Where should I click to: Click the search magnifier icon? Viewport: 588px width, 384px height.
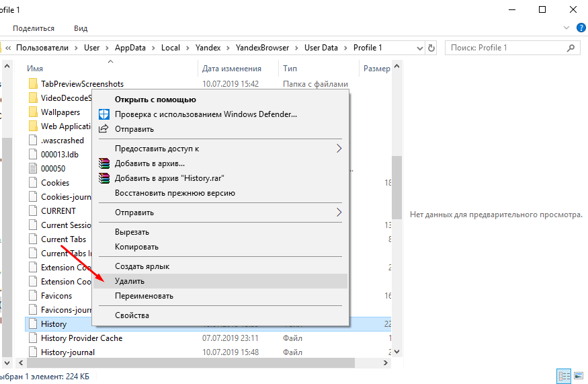[571, 48]
